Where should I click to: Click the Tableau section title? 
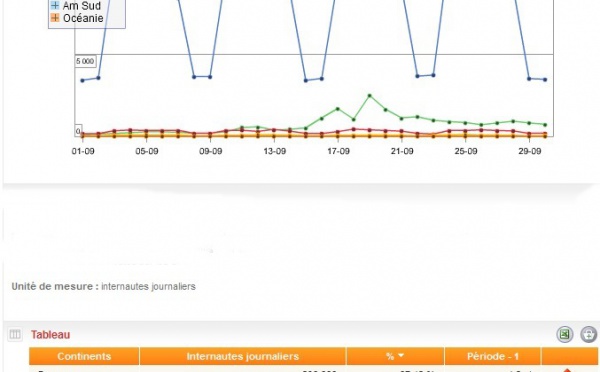(x=51, y=334)
